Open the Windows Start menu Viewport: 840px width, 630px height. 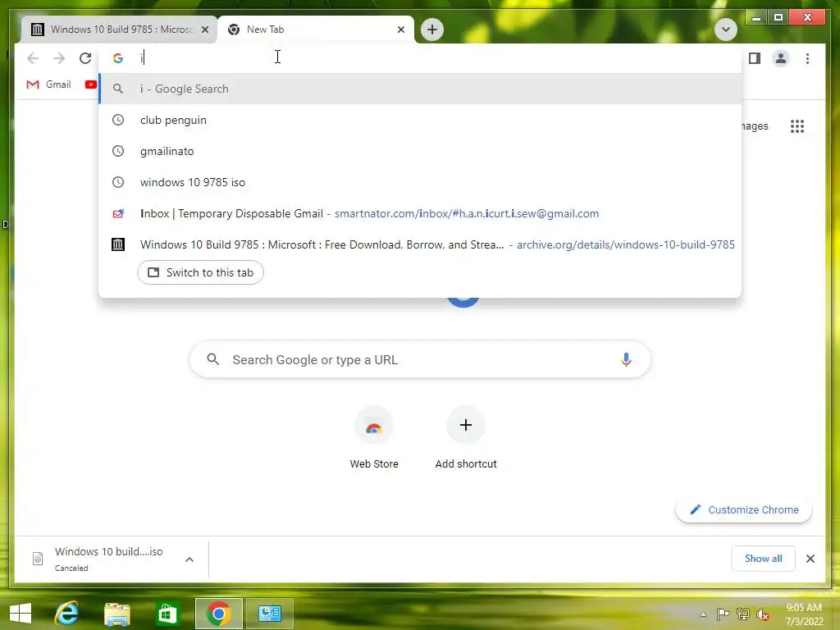[21, 614]
